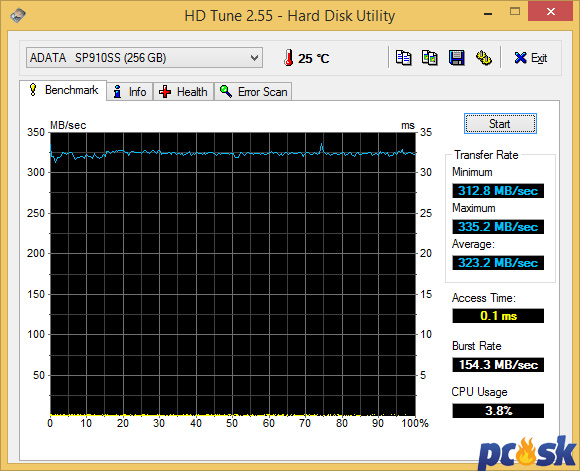Open the ADATA SP910SS drive dropdown

[144, 58]
